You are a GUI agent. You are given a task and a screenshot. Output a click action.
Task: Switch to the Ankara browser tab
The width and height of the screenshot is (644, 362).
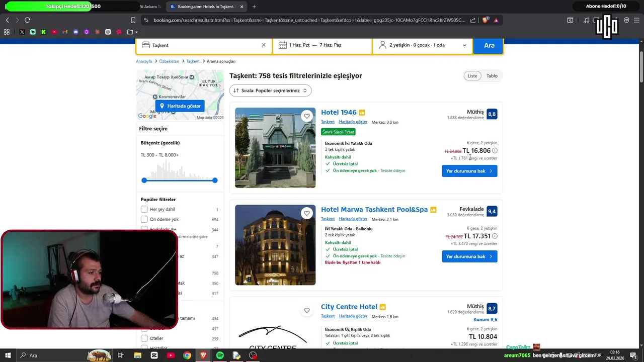coord(150,7)
